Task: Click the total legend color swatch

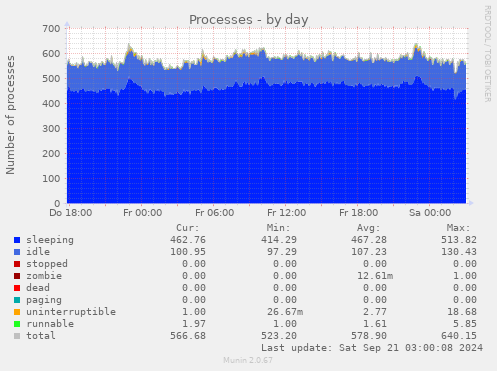Action: click(17, 336)
